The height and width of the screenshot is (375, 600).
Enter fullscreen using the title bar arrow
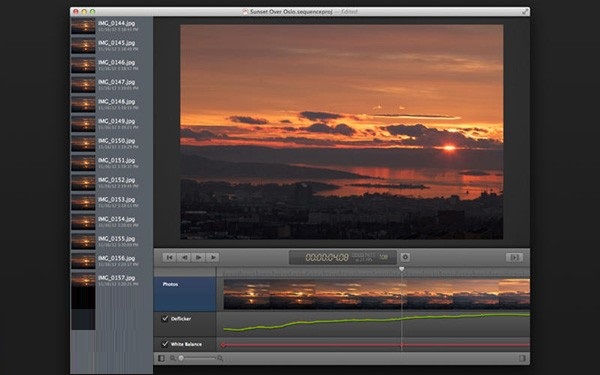click(x=525, y=12)
